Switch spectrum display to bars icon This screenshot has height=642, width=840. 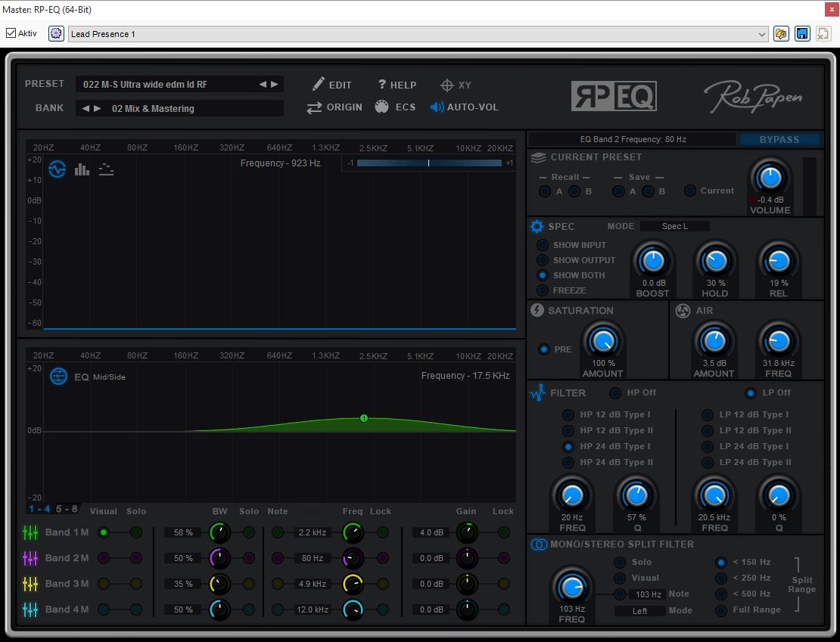click(82, 169)
